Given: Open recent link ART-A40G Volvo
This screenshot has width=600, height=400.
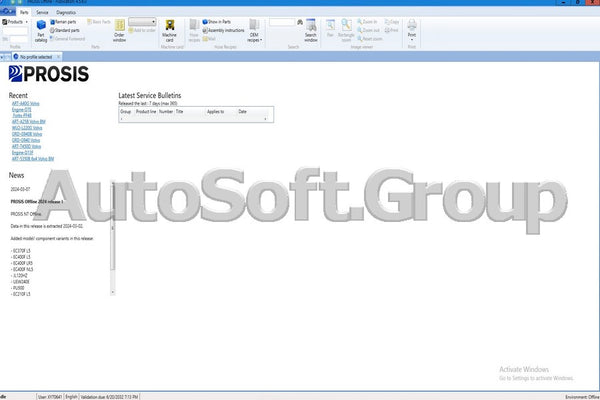Looking at the screenshot, I should click(x=26, y=103).
